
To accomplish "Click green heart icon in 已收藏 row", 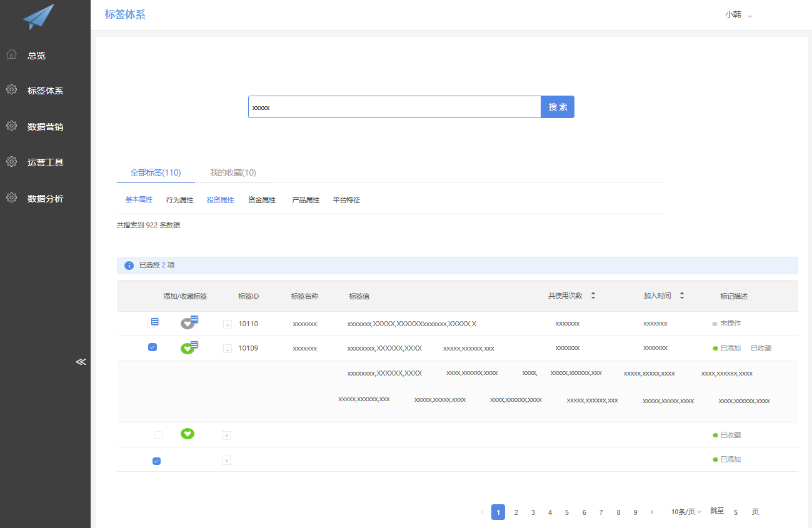I will point(188,434).
